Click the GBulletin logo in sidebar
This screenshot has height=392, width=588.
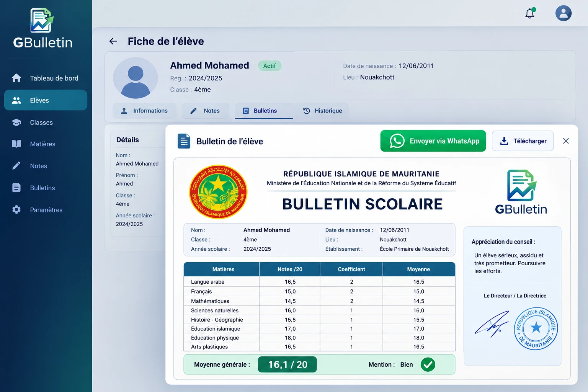pyautogui.click(x=42, y=29)
